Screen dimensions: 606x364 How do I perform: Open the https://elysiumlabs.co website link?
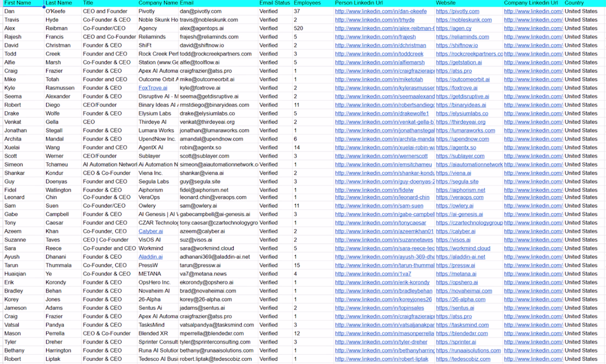pos(462,113)
